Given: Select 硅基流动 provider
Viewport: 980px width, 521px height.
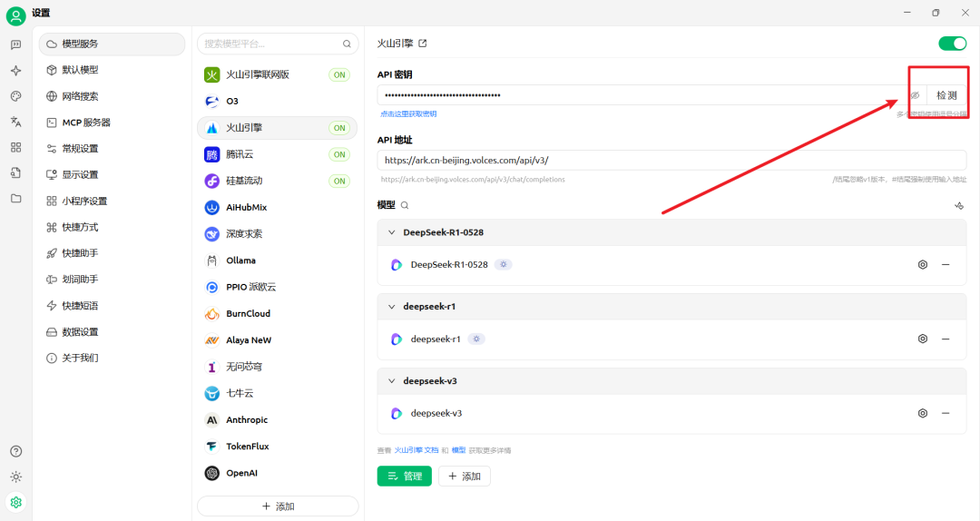Looking at the screenshot, I should click(277, 181).
